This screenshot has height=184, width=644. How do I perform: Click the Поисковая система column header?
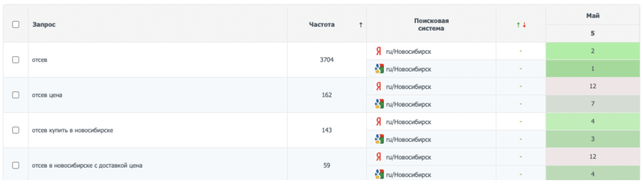click(x=431, y=25)
